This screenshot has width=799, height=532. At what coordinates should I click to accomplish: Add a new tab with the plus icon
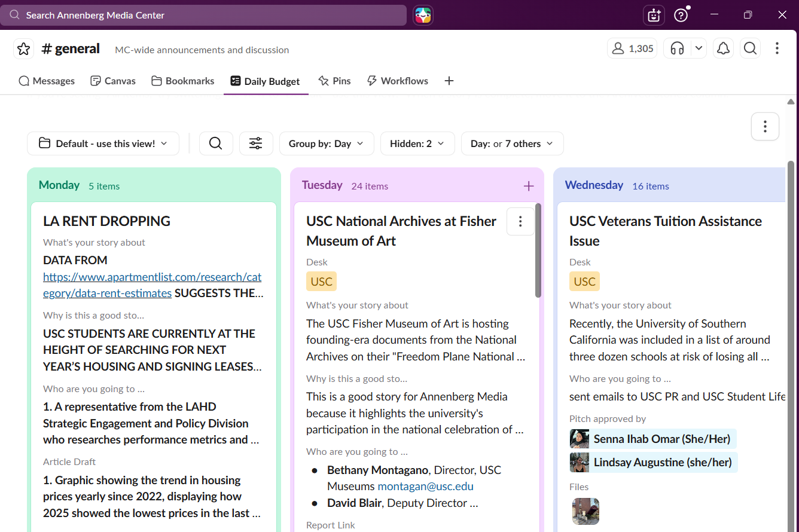click(x=449, y=81)
